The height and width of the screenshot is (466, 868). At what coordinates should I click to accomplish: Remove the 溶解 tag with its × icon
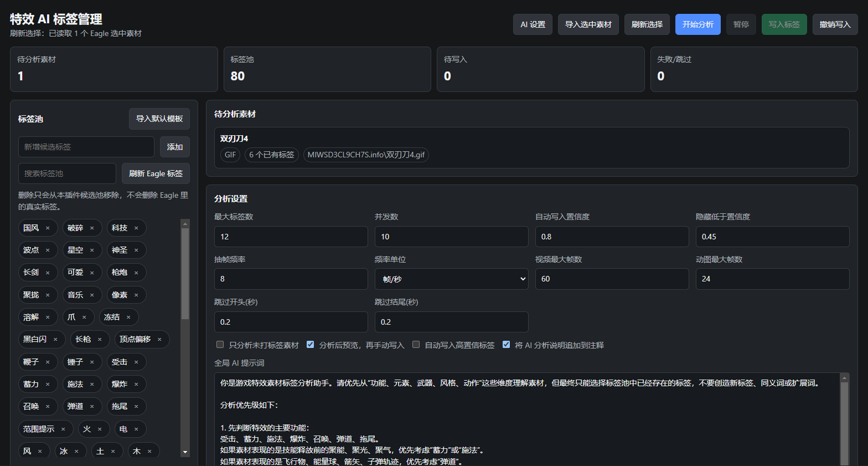pyautogui.click(x=48, y=318)
